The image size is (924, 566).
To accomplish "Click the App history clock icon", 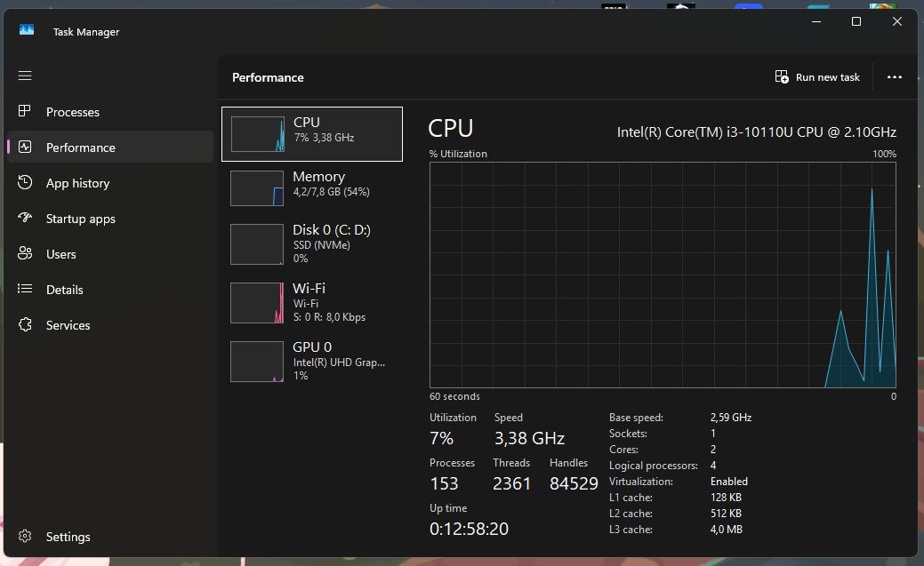I will (25, 182).
